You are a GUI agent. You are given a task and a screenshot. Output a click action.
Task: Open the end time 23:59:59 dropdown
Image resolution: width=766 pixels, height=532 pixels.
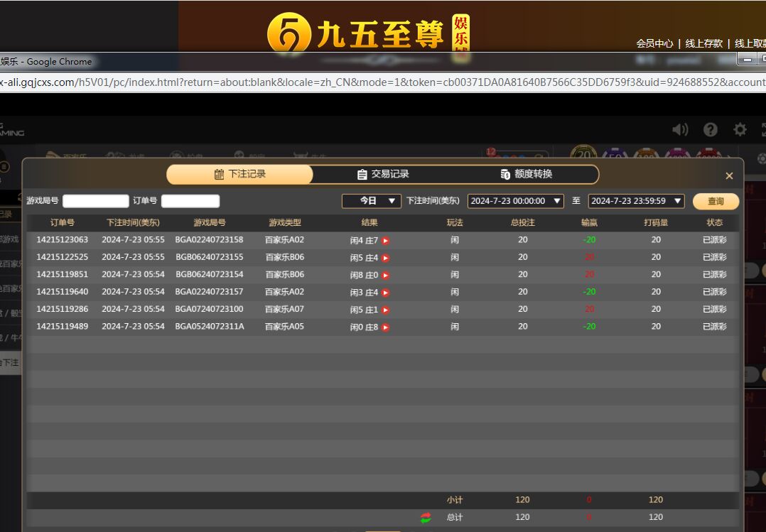tap(636, 201)
